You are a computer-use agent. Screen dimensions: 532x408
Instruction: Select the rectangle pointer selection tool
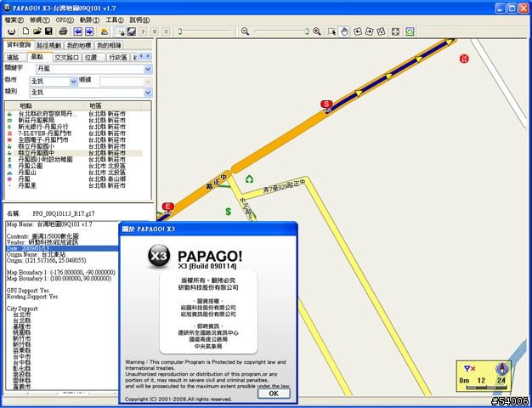[x=332, y=31]
